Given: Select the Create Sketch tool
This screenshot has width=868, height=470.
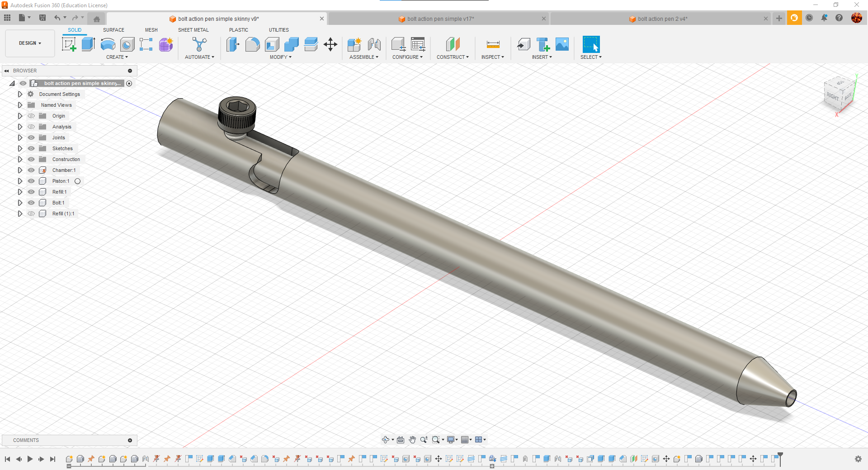Looking at the screenshot, I should 69,44.
